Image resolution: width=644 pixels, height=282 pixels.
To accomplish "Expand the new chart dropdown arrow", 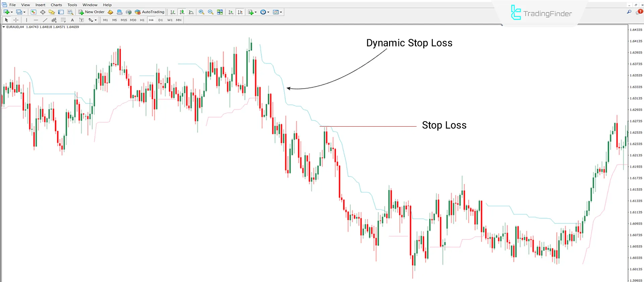I will coord(12,12).
